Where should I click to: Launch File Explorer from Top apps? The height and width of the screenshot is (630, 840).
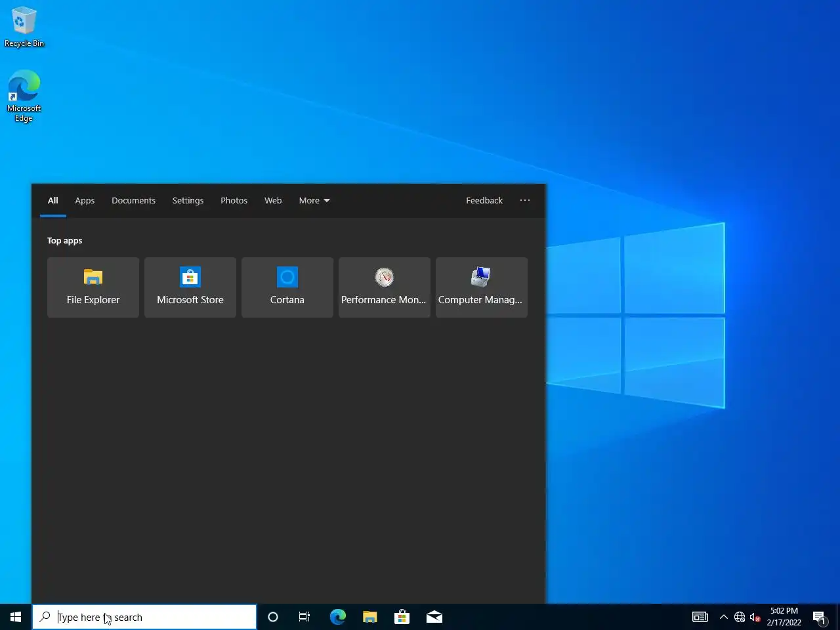[x=93, y=287]
